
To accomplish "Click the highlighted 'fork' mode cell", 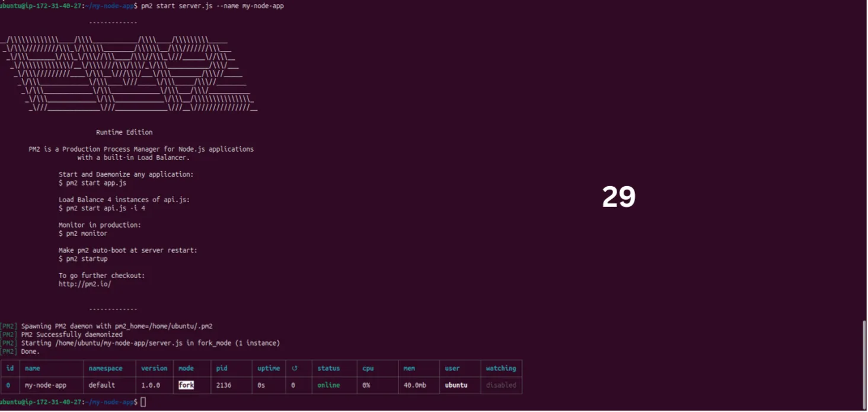I will 186,385.
